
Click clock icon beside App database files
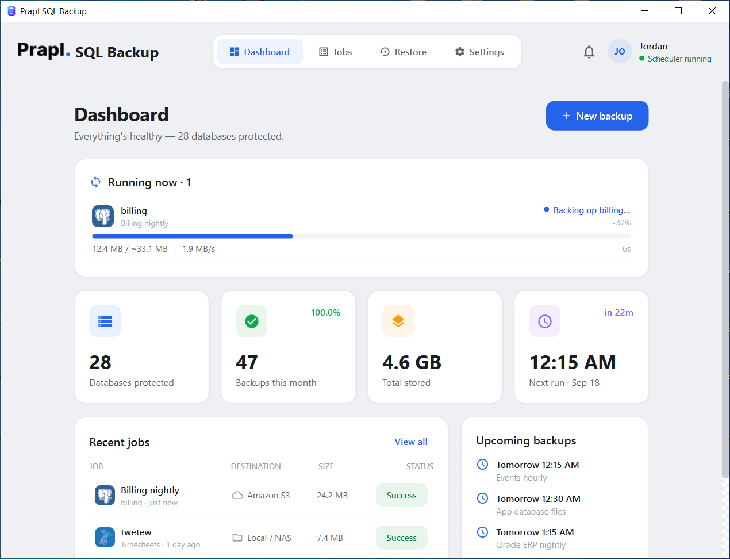pos(483,498)
